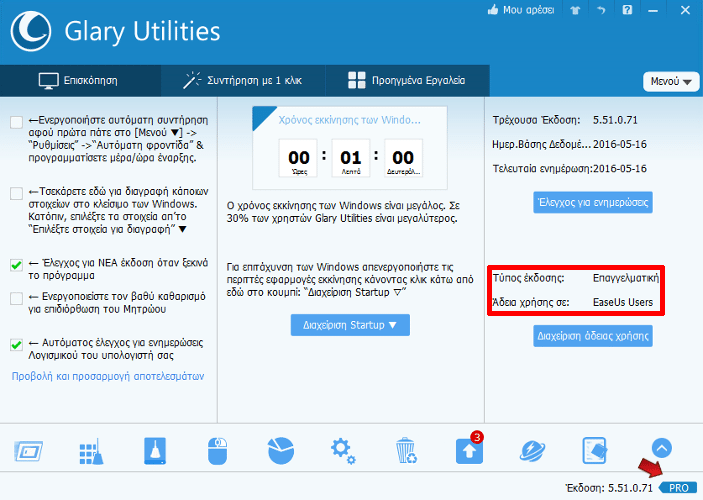Click the 00 seconds counter box
This screenshot has height=500, width=703.
[403, 158]
